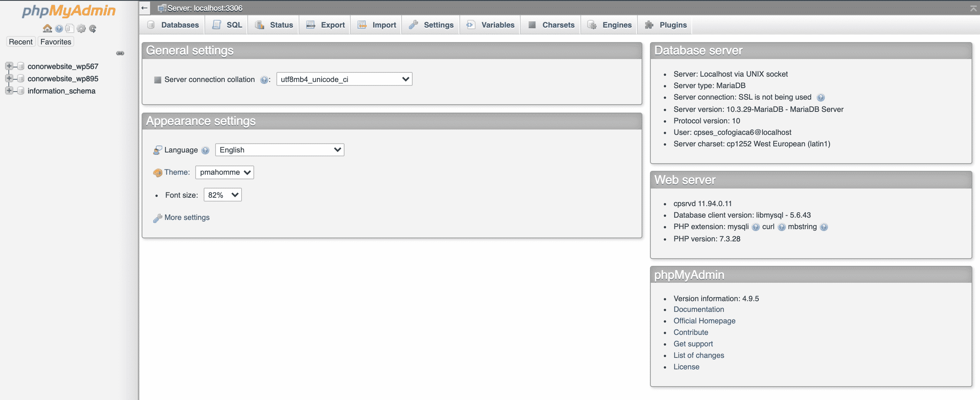Open the Server connection collation dropdown
The height and width of the screenshot is (400, 980).
[344, 79]
